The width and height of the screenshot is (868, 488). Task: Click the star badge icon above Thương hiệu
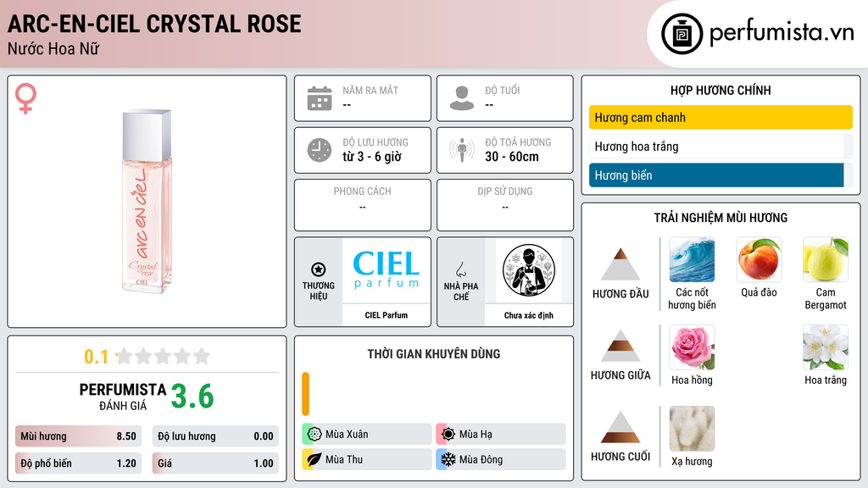point(319,269)
